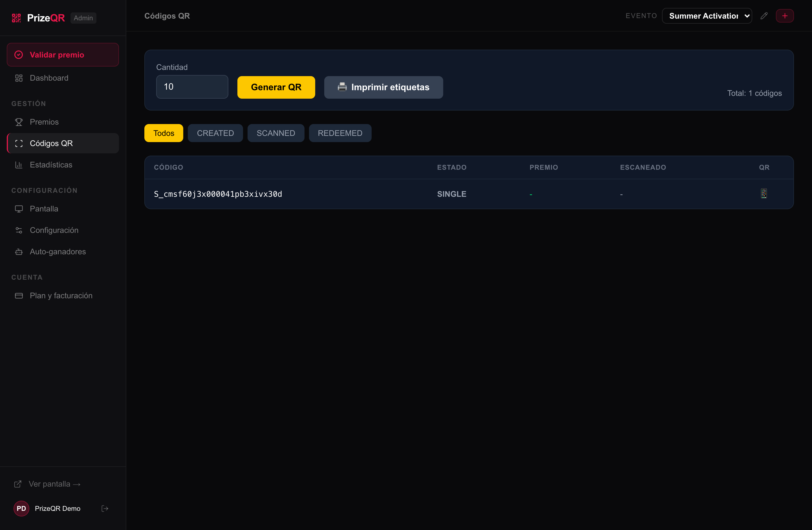Click the Dashboard grid icon
The width and height of the screenshot is (812, 530).
19,78
